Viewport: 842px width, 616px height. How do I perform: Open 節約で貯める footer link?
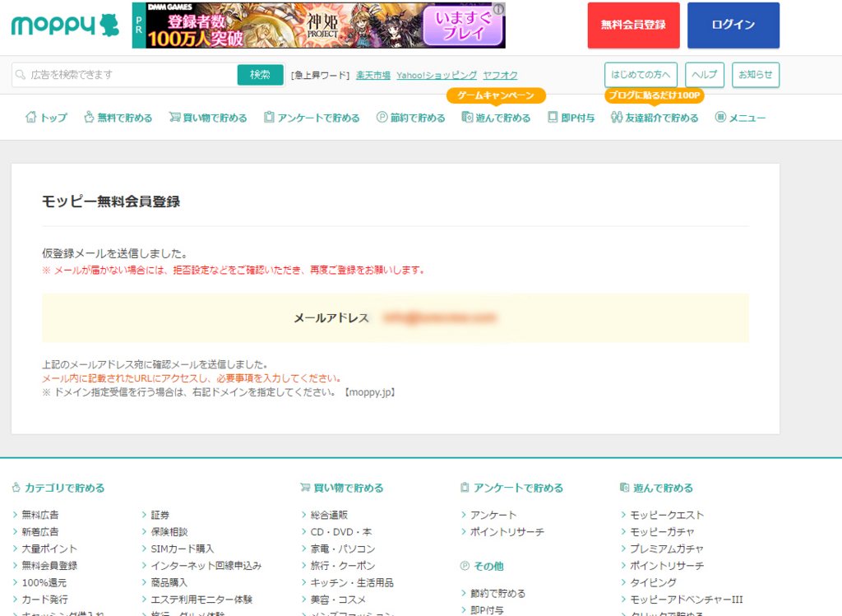click(497, 594)
